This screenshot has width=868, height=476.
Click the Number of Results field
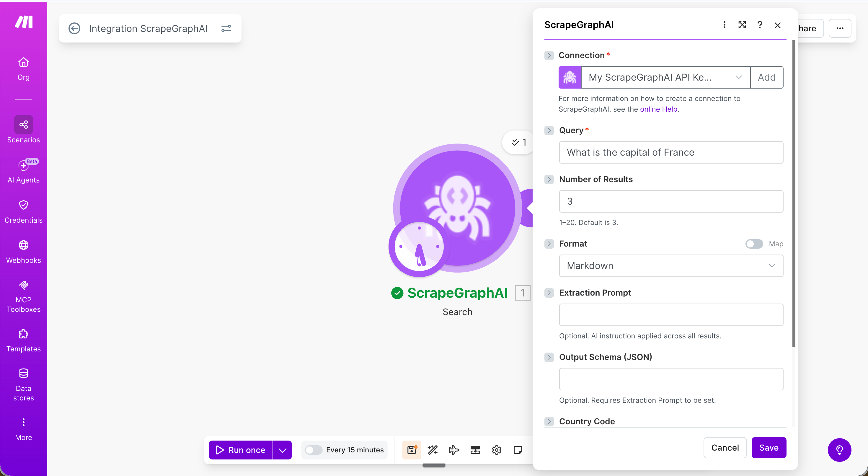click(x=671, y=201)
